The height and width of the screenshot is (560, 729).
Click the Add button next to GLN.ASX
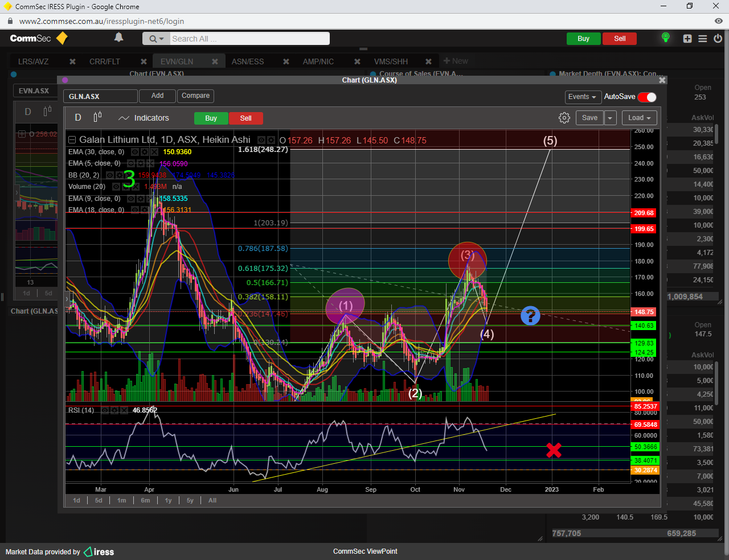(157, 96)
